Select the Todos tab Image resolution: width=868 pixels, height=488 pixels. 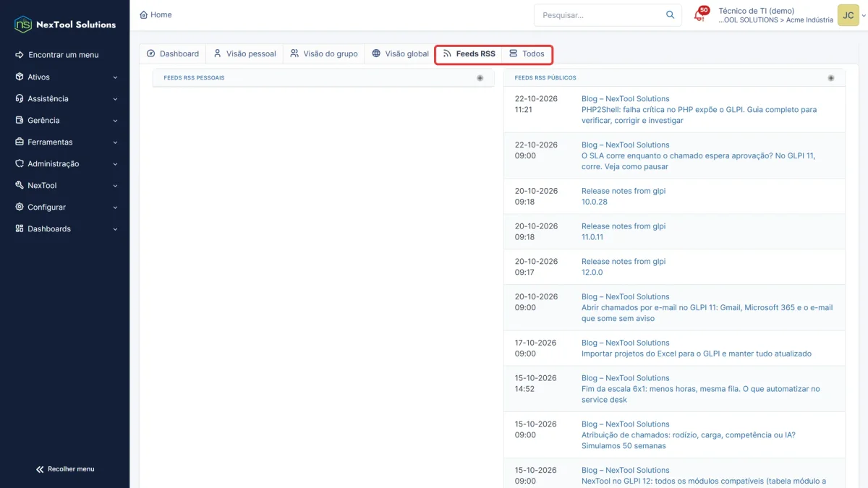527,53
